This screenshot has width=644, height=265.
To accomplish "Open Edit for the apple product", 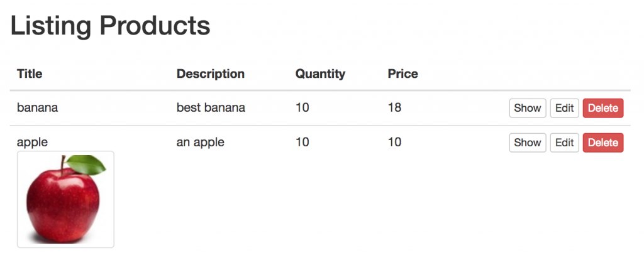I will tap(564, 143).
